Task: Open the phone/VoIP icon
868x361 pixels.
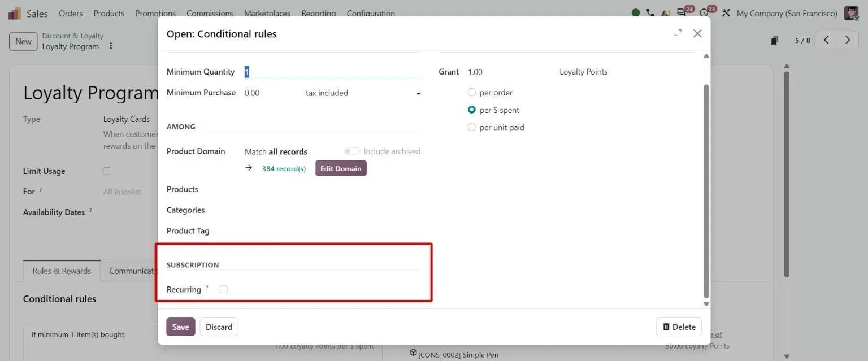Action: point(650,13)
